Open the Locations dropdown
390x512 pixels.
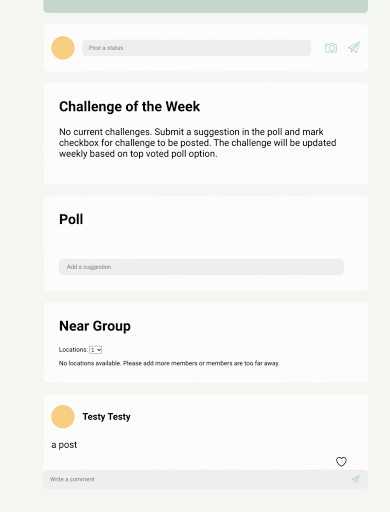click(96, 350)
